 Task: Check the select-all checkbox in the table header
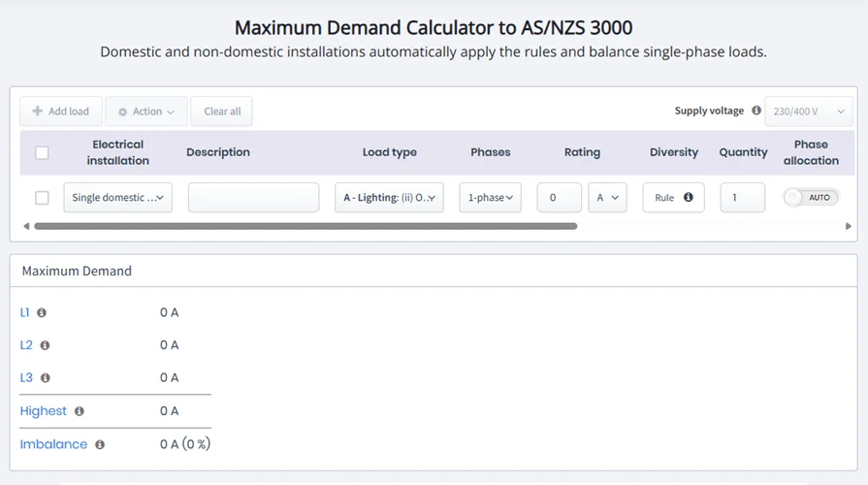[x=42, y=152]
